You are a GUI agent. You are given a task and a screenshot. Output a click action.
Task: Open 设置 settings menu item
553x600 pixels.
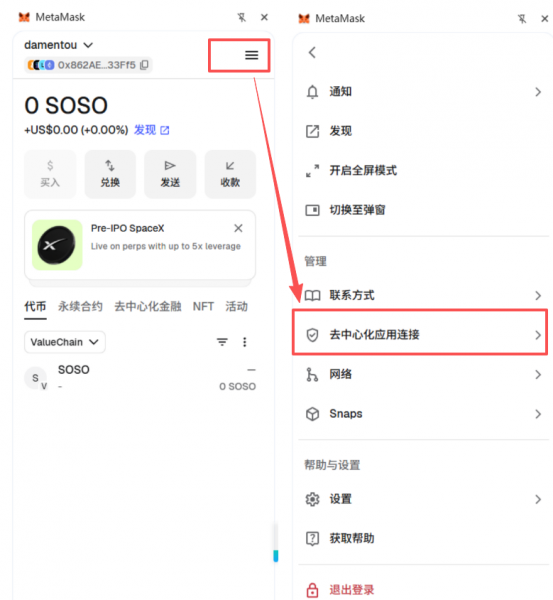coord(423,499)
